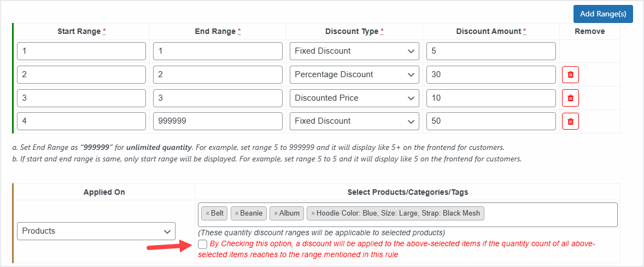
Task: Click Discount Amount field with value 50
Action: [x=490, y=121]
